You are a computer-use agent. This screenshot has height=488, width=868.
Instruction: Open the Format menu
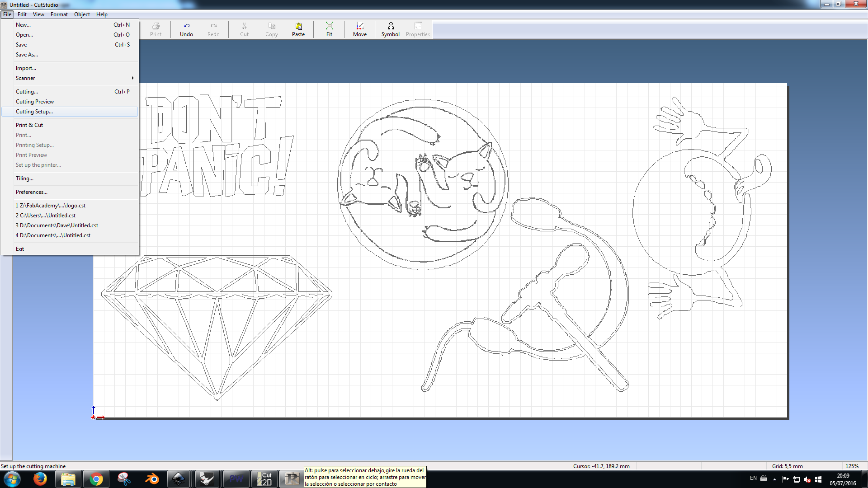tap(59, 14)
